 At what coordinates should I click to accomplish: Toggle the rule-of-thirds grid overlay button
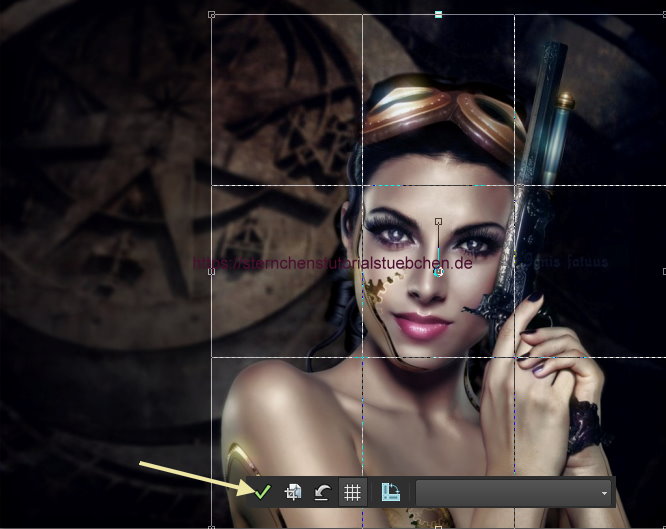[x=352, y=492]
